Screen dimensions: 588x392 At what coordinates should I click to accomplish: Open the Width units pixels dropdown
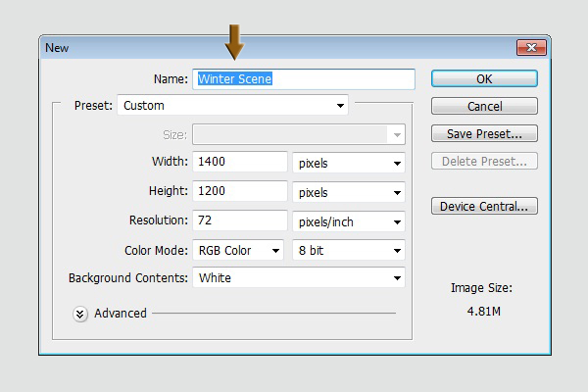click(x=349, y=163)
